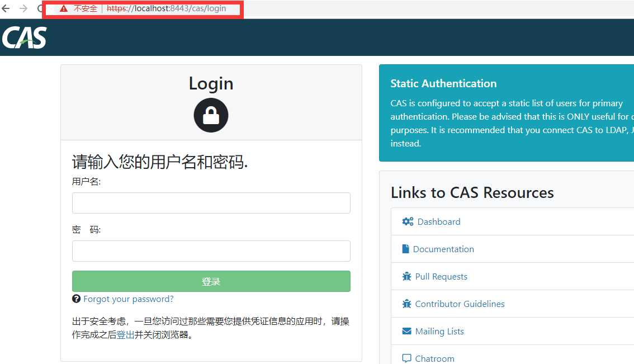The image size is (634, 364).
Task: Click the Documentation file icon
Action: (x=405, y=249)
